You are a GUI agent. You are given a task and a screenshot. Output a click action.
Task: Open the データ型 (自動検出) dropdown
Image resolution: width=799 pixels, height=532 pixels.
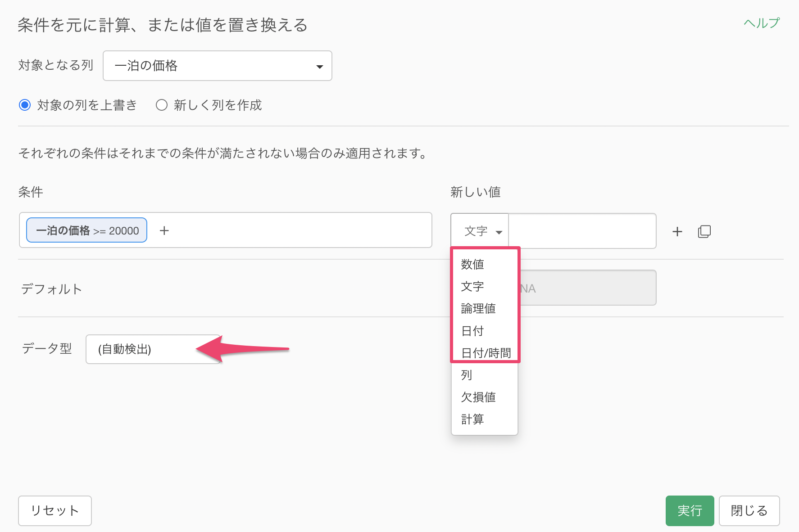click(x=152, y=349)
